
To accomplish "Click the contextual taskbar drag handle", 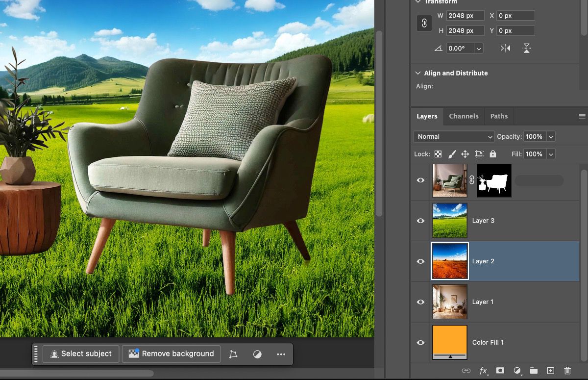I will pyautogui.click(x=36, y=354).
